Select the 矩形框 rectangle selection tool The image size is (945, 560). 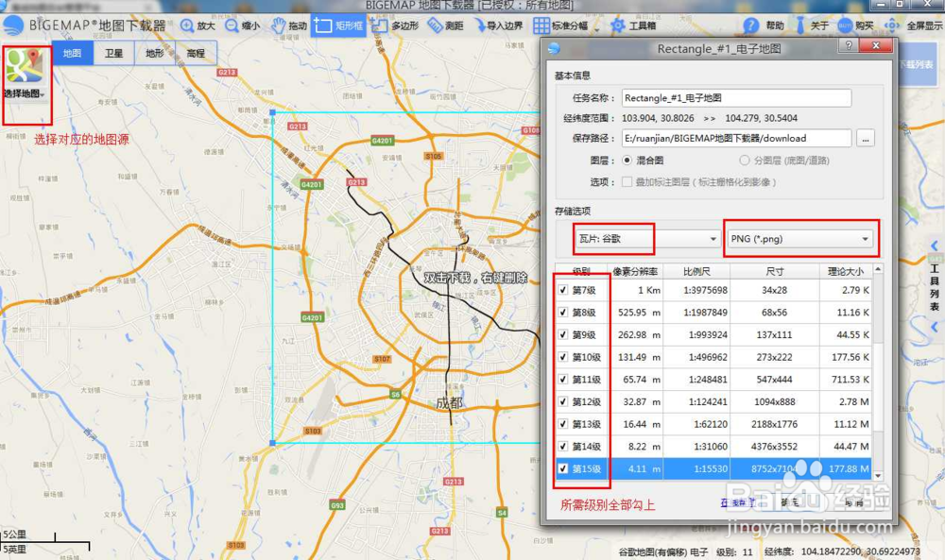(337, 25)
